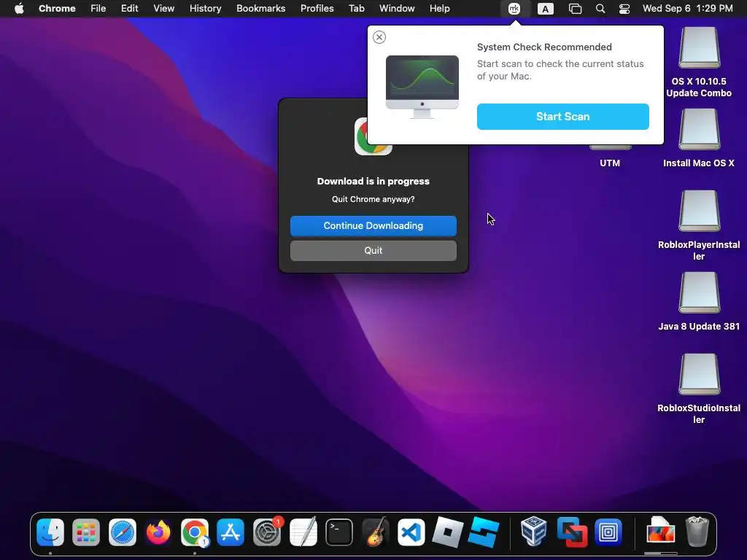
Task: Click Quit button in Chrome dialog
Action: tap(373, 251)
